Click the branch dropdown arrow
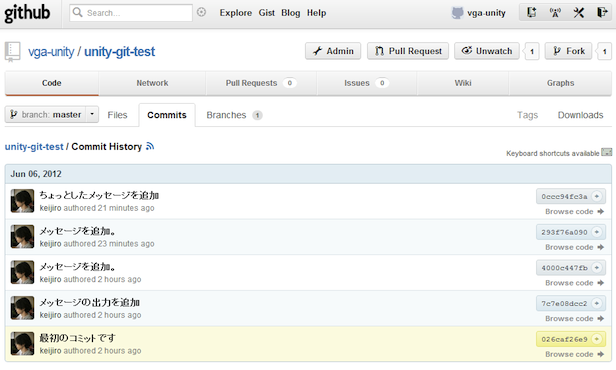 pos(92,114)
